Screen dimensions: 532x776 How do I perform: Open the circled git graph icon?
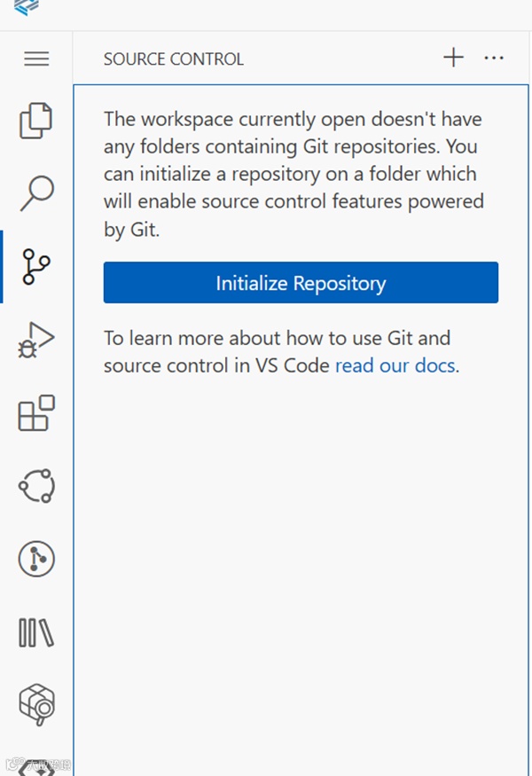(36, 559)
